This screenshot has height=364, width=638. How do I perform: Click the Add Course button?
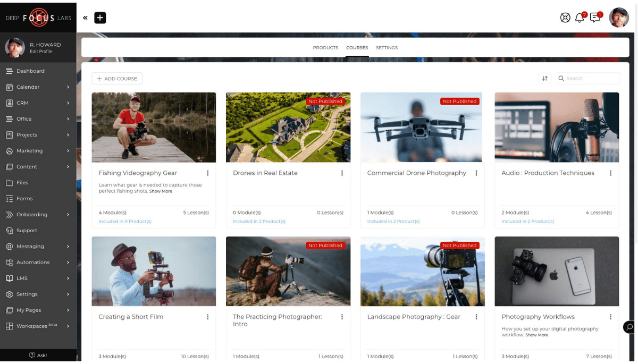[117, 78]
